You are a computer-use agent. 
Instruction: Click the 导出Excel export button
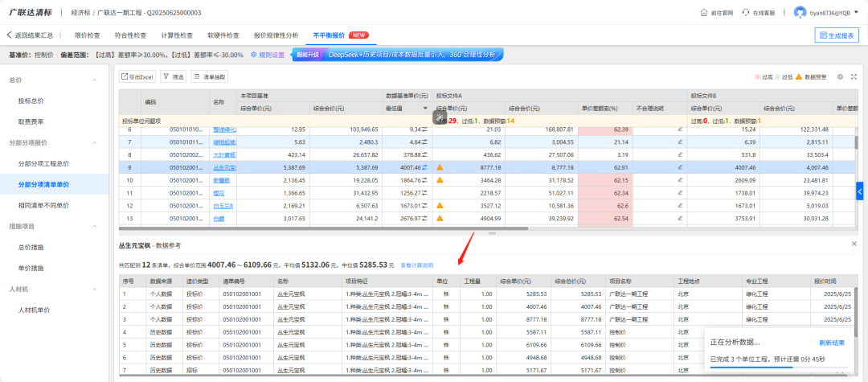(137, 76)
